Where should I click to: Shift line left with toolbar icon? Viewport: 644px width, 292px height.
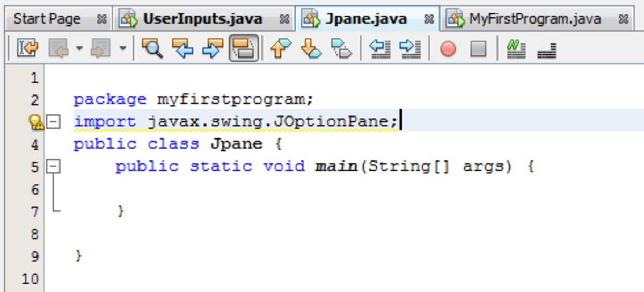[x=380, y=49]
